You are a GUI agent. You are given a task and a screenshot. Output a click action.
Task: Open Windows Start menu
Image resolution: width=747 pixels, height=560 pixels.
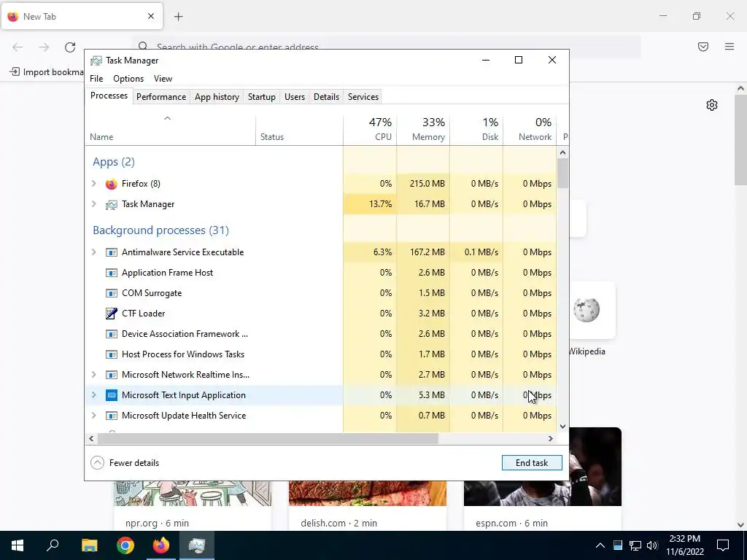(18, 545)
